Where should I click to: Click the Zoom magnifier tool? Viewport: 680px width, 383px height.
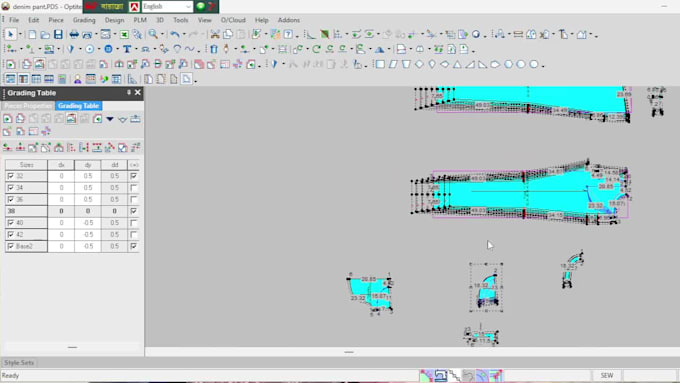click(x=153, y=34)
